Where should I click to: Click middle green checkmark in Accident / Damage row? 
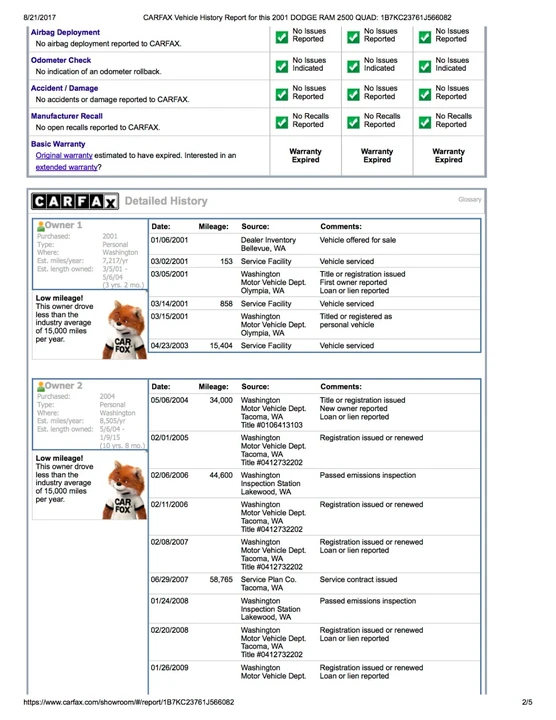click(x=353, y=94)
